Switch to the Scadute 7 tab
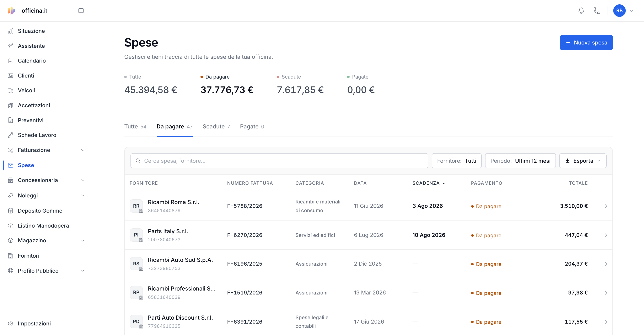Image resolution: width=644 pixels, height=335 pixels. click(216, 127)
